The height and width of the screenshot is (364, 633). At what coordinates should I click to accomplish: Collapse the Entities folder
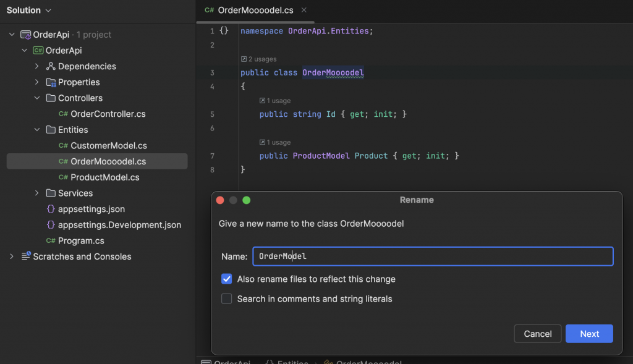point(37,130)
